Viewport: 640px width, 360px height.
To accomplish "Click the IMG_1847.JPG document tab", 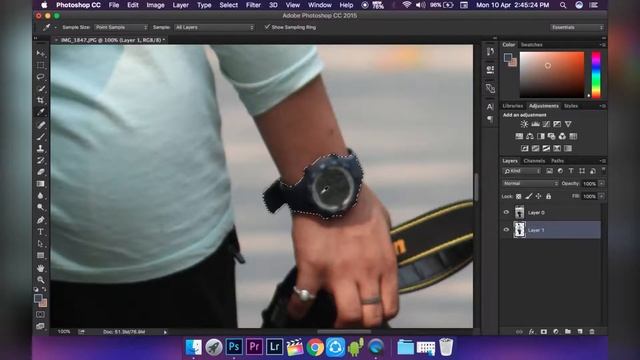I will [110, 40].
